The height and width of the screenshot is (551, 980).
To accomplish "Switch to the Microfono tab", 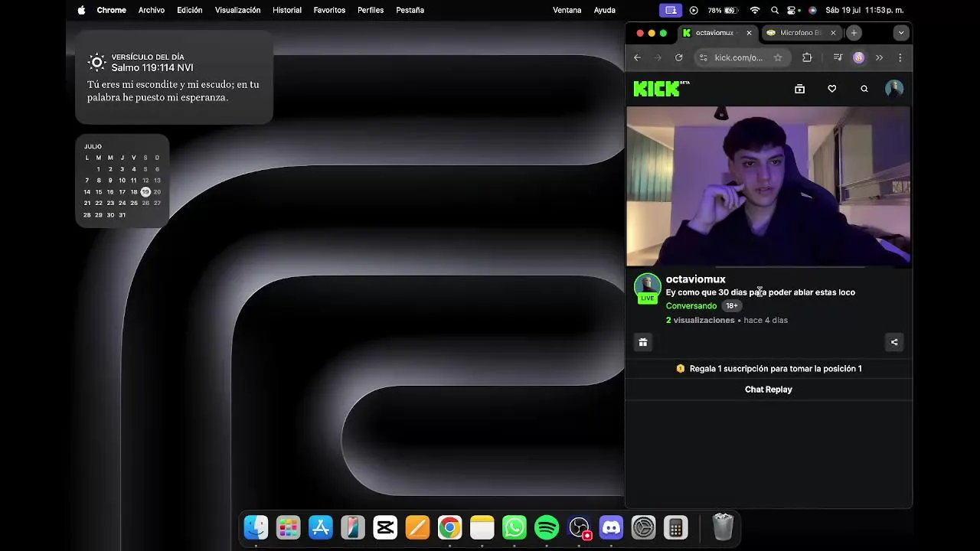I will pyautogui.click(x=801, y=33).
